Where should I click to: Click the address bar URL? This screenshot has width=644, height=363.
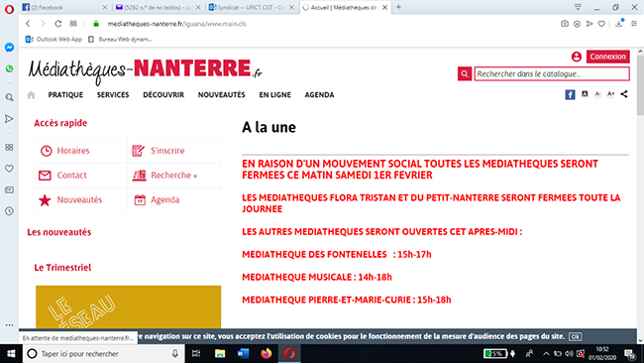176,24
